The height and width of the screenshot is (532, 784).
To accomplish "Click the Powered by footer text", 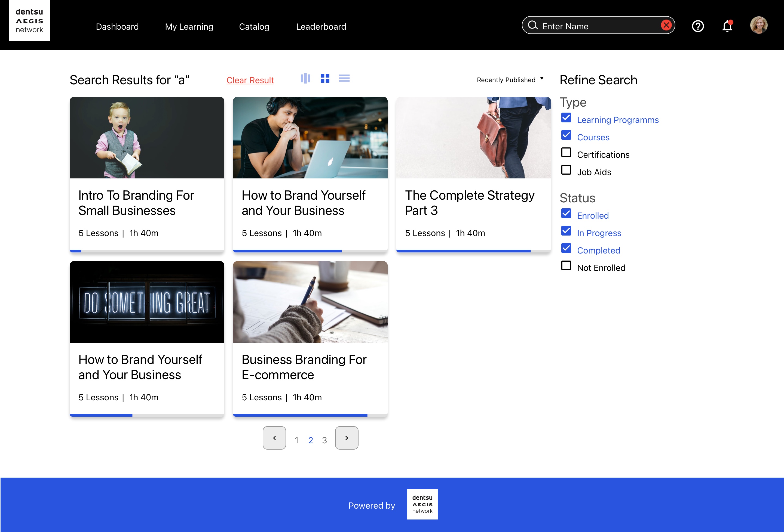I will [371, 505].
